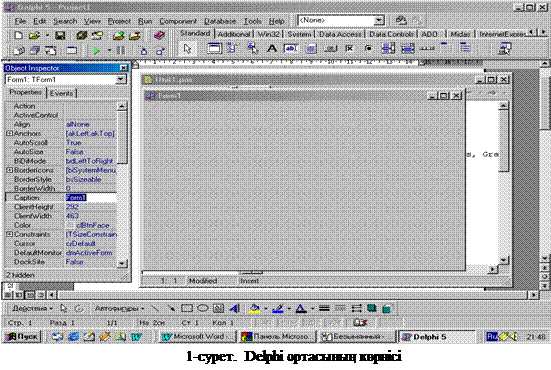Switch to Data Access palette tab
This screenshot has height=370, width=551.
click(340, 34)
